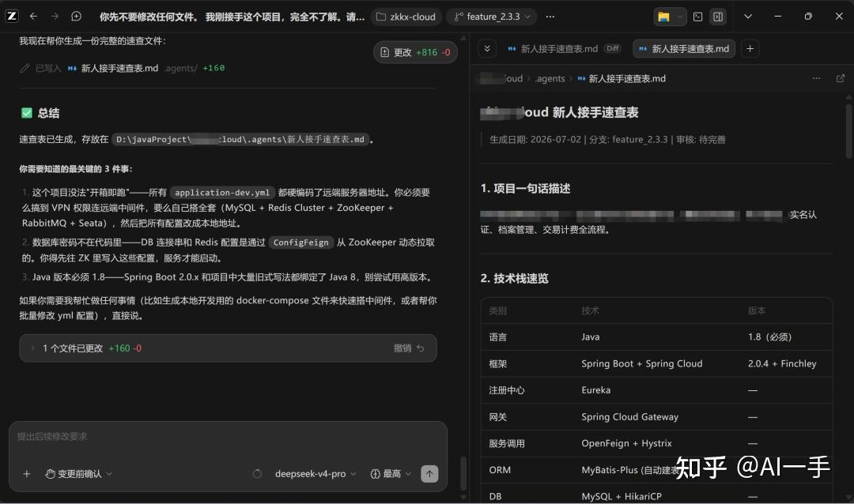Focus the 提出后续修改要求 input field
The width and height of the screenshot is (854, 504).
[228, 437]
